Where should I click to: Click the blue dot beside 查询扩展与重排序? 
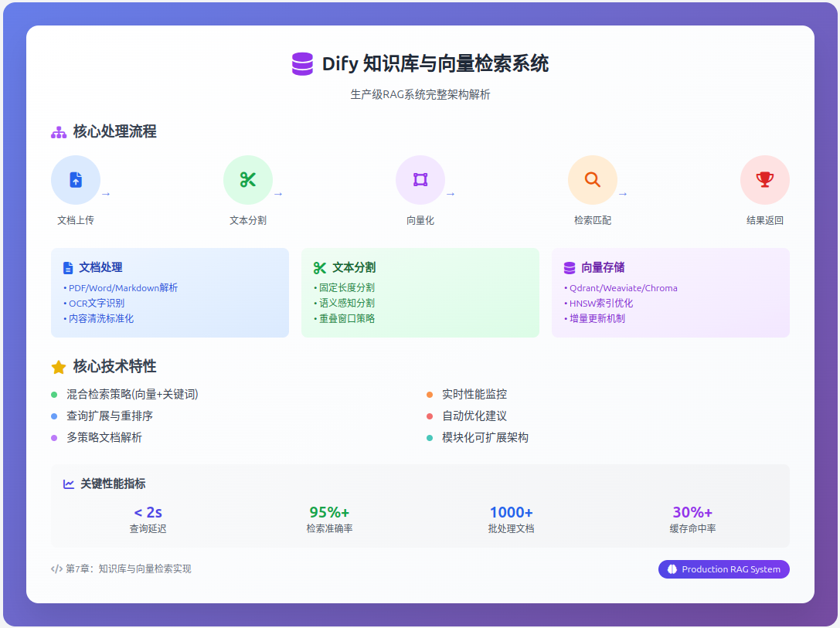coord(54,416)
